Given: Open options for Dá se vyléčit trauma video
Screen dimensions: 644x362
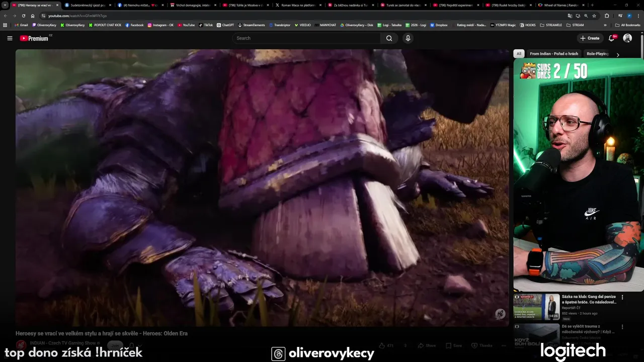Looking at the screenshot, I should pos(622,327).
